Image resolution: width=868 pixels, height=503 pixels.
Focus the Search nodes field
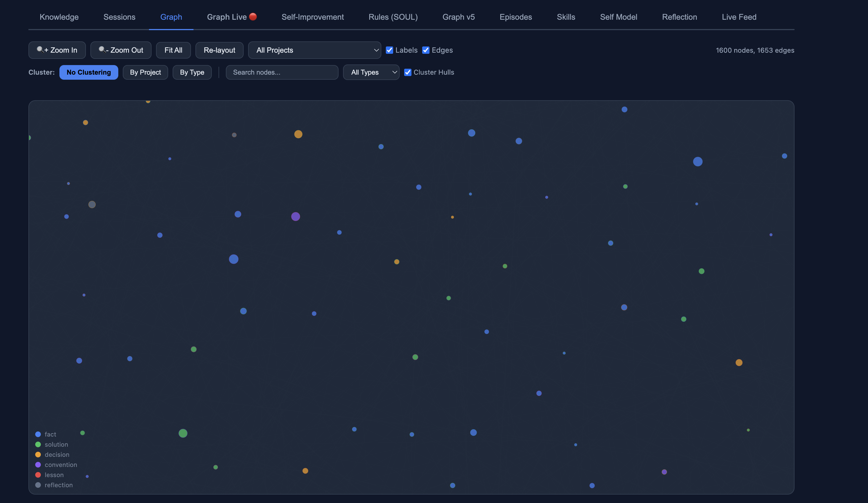282,72
